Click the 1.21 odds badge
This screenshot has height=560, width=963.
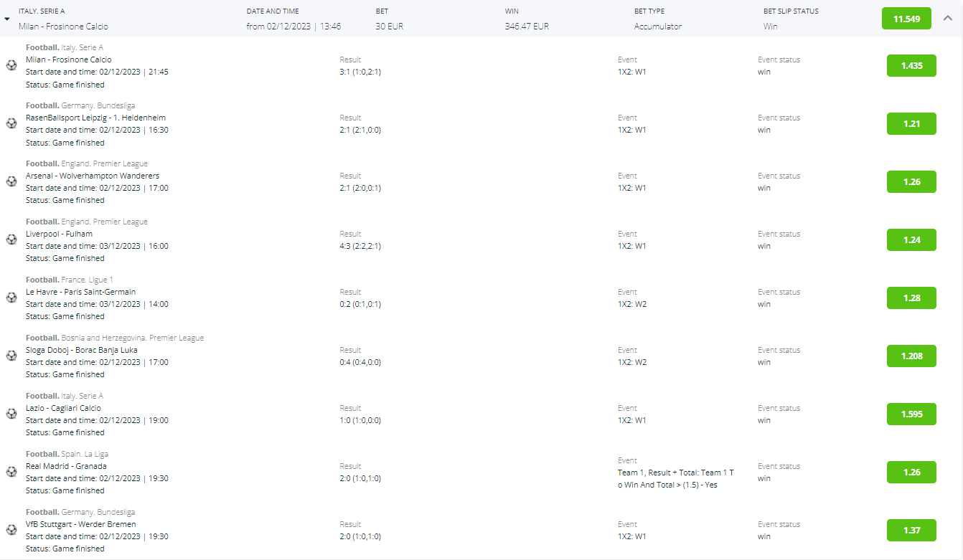pyautogui.click(x=911, y=123)
